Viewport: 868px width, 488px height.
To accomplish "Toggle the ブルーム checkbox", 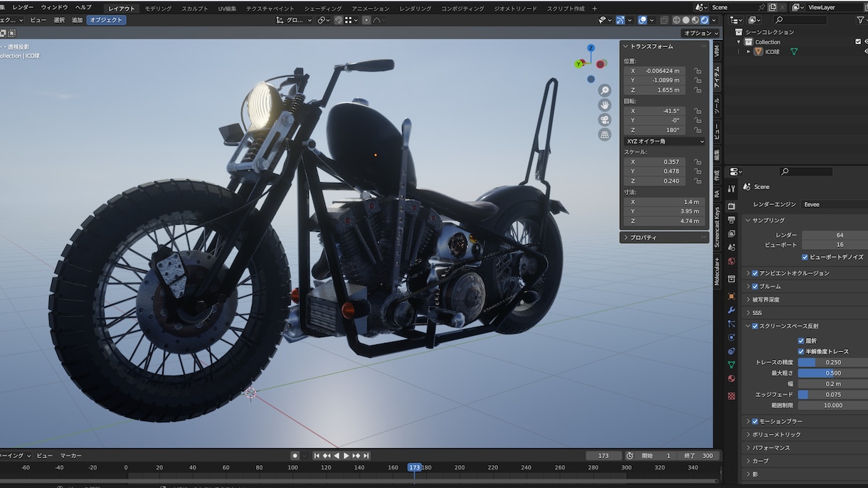I will [x=755, y=286].
